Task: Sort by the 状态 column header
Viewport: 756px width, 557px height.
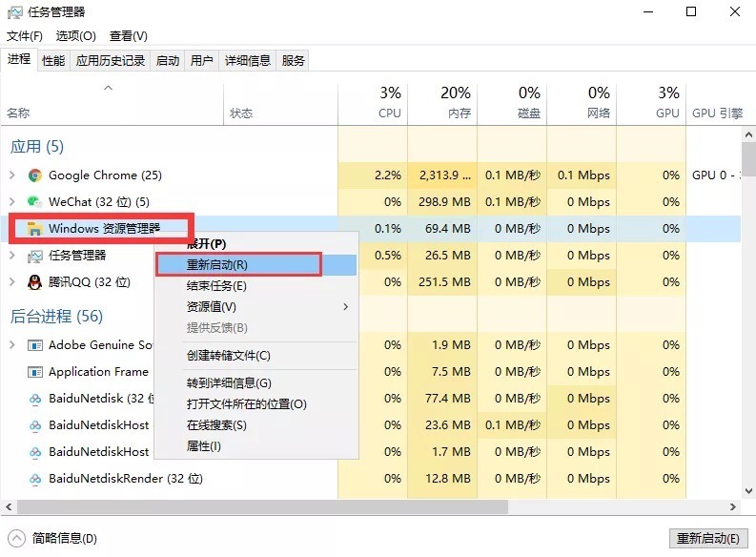Action: 280,105
